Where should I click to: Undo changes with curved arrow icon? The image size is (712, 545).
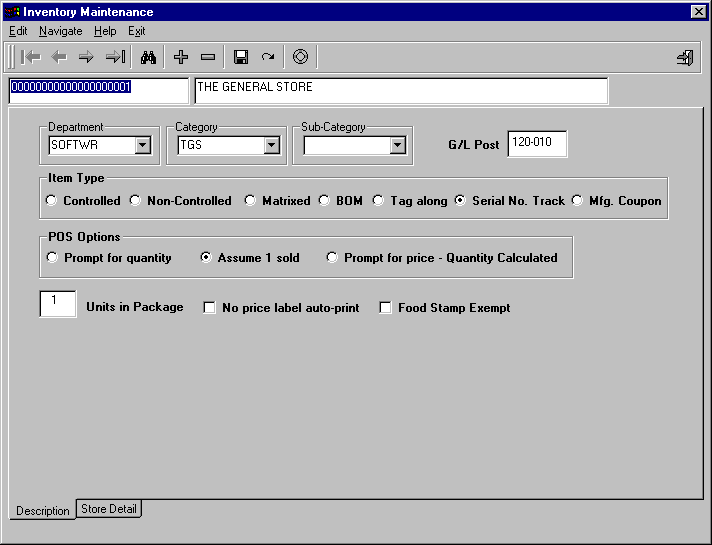(x=268, y=57)
